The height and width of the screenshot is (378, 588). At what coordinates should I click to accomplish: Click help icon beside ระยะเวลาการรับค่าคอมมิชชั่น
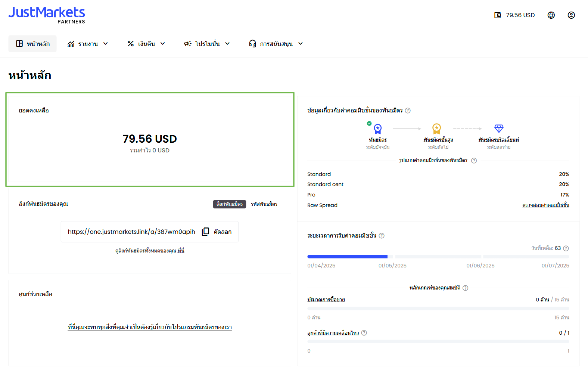click(x=382, y=236)
